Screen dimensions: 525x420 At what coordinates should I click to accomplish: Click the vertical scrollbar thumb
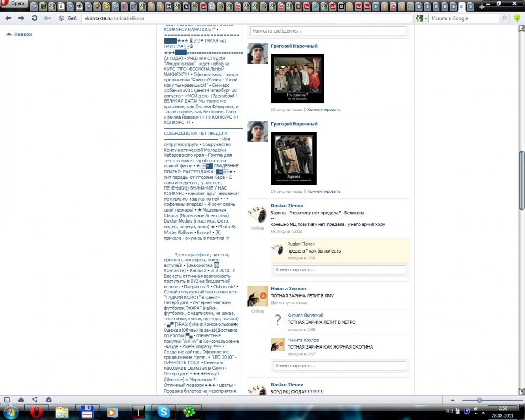click(x=521, y=181)
